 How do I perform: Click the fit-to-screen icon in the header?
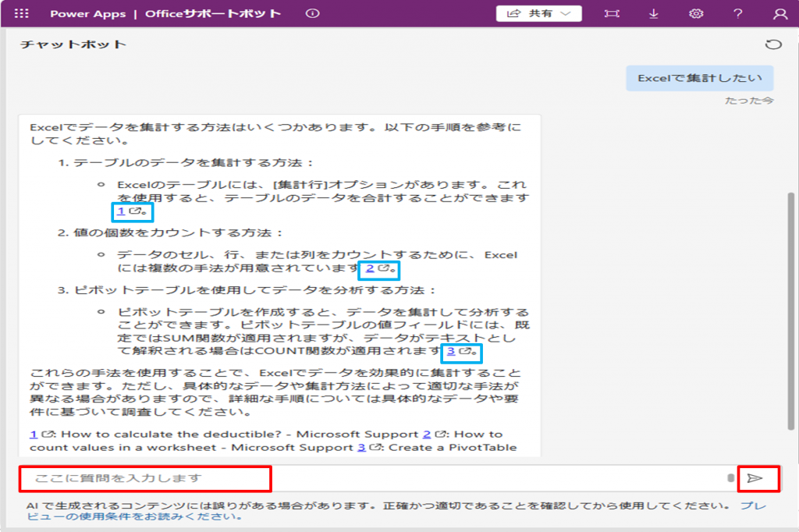[612, 13]
